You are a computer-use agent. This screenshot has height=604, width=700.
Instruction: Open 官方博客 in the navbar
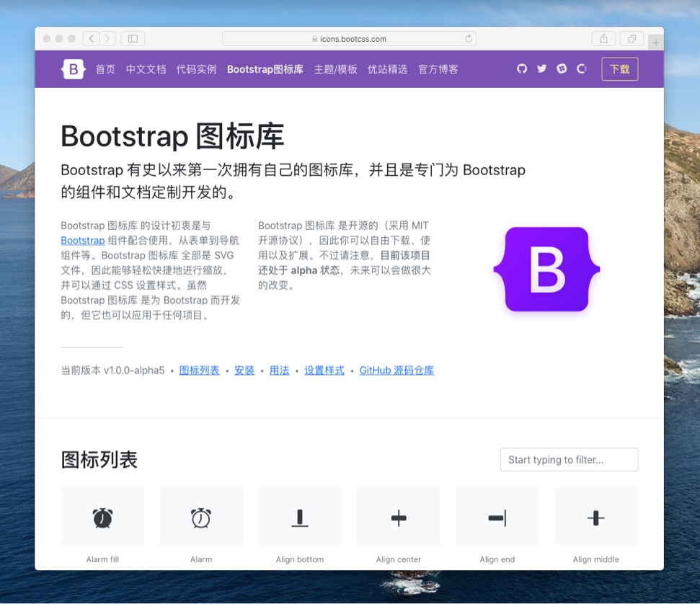point(438,69)
